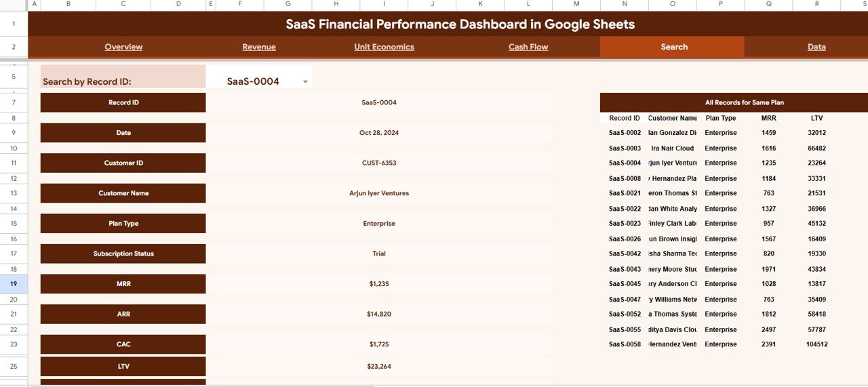Image resolution: width=868 pixels, height=387 pixels.
Task: Select column header F
Action: (239, 5)
